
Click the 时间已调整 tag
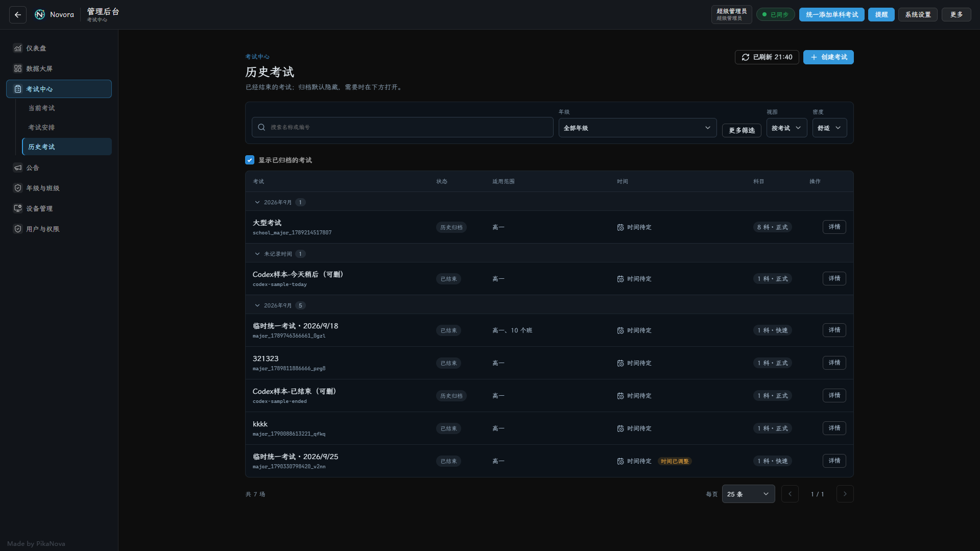[675, 461]
